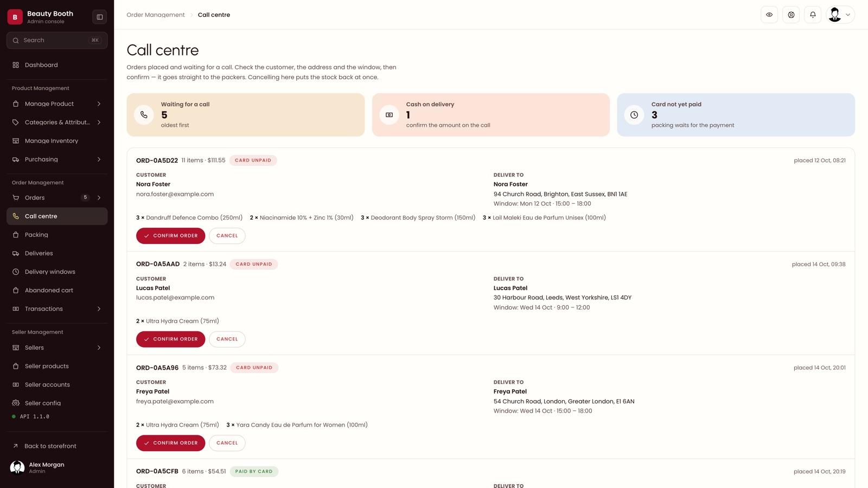Expand the Purchasing submenu chevron
868x488 pixels.
[x=99, y=159]
